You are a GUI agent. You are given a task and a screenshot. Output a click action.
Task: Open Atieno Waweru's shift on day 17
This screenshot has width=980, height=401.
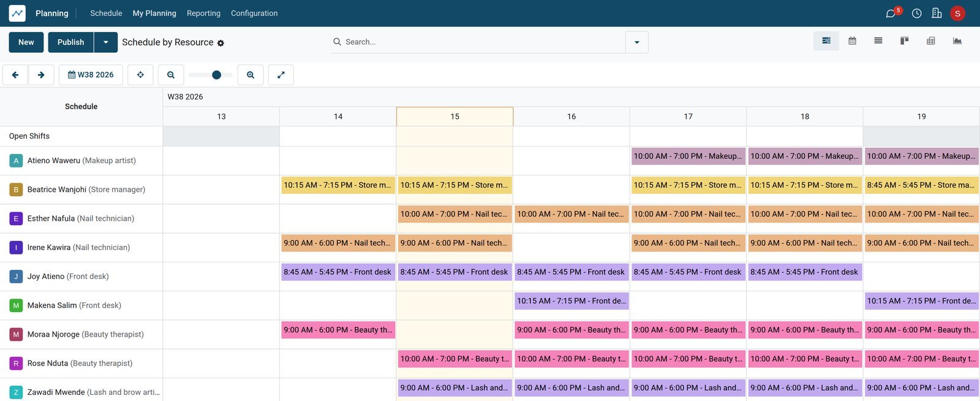(x=688, y=156)
